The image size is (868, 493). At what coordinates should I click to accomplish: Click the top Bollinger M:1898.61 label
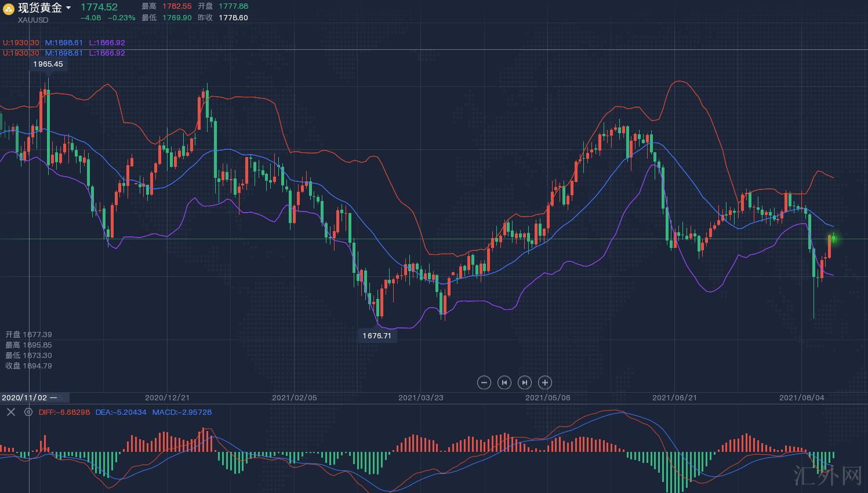(x=64, y=42)
